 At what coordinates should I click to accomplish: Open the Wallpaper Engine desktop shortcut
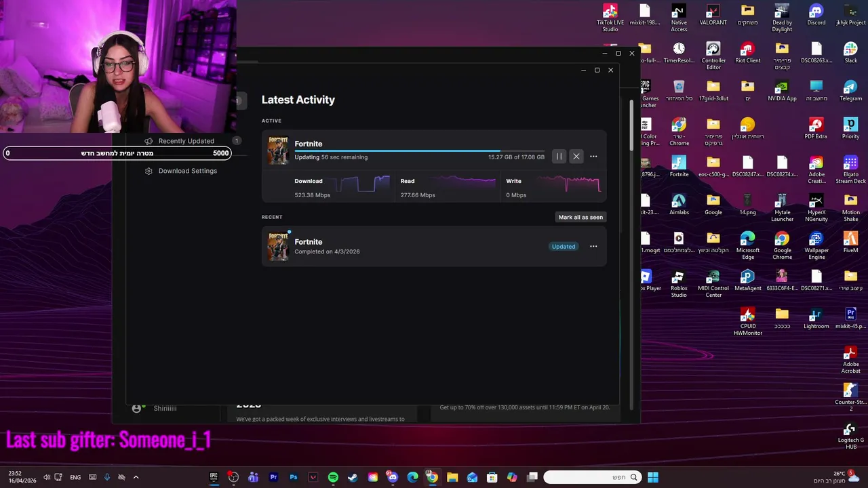816,245
